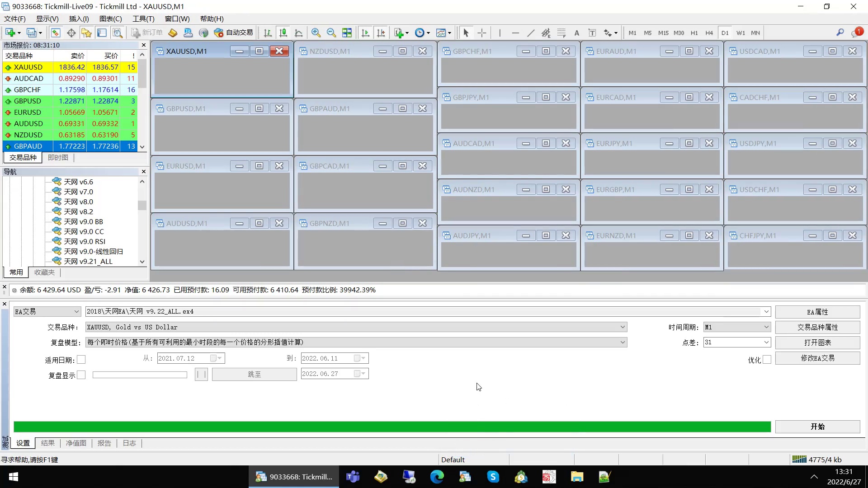This screenshot has width=868, height=488.
Task: Select the crosshair cursor tool
Action: tap(482, 33)
